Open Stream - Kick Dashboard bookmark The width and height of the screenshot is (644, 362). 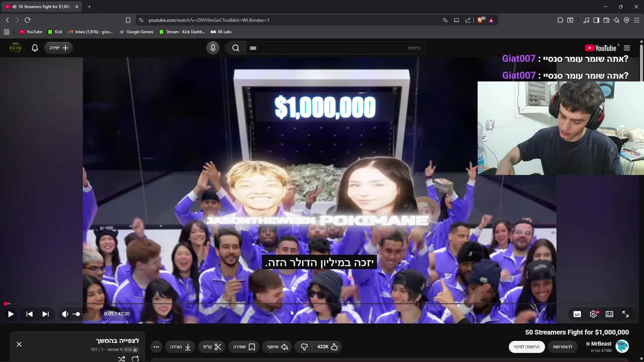(x=182, y=32)
